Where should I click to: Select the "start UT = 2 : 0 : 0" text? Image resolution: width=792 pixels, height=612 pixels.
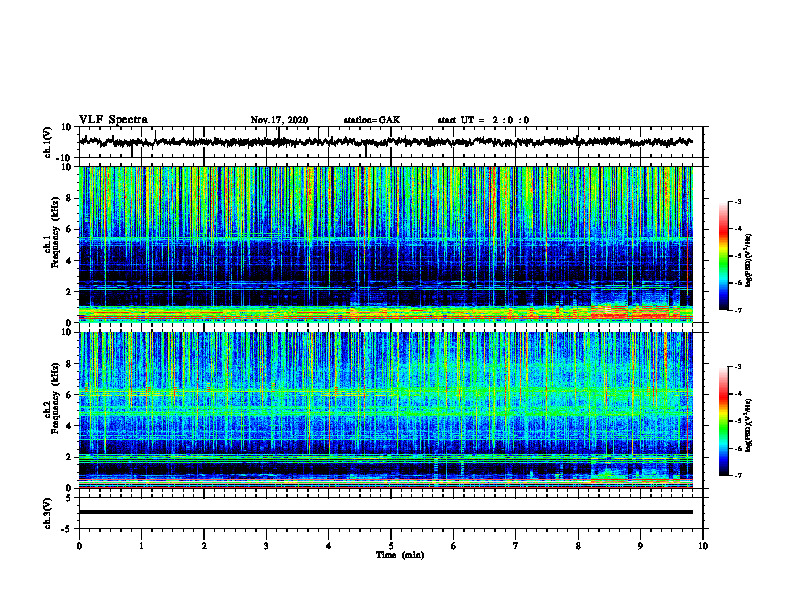(x=483, y=120)
